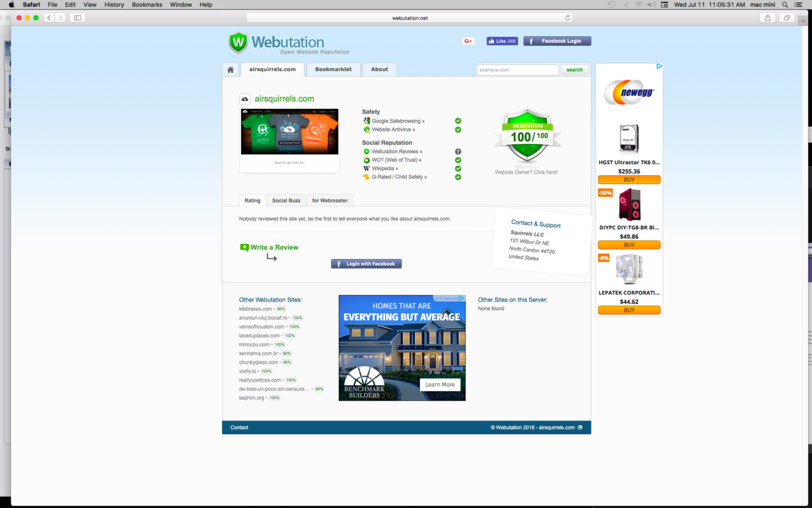Click the Contact link in footer
The image size is (812, 508).
239,427
